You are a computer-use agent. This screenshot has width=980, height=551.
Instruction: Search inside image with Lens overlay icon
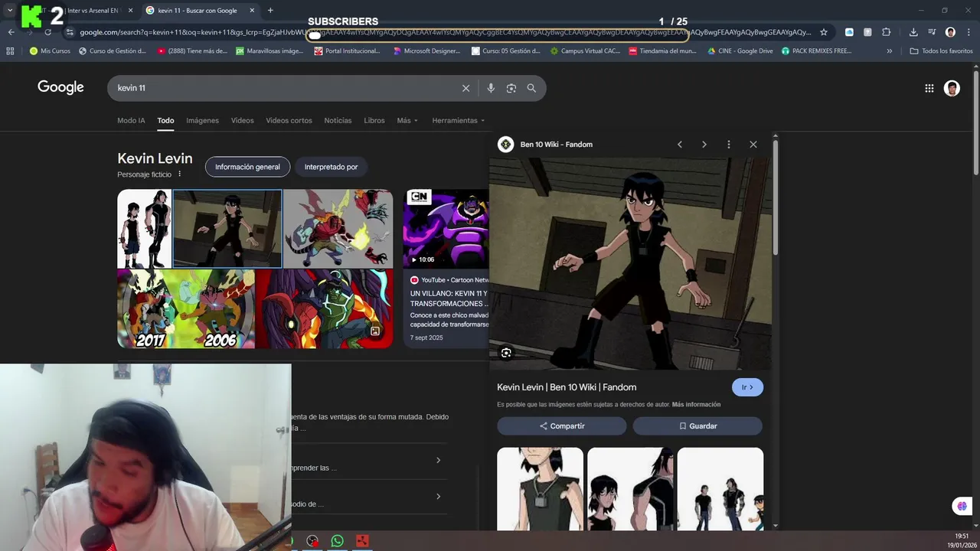pos(506,353)
